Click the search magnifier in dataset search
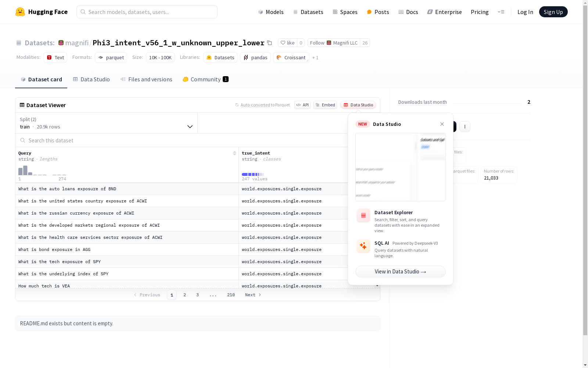The height and width of the screenshot is (368, 588). (23, 140)
